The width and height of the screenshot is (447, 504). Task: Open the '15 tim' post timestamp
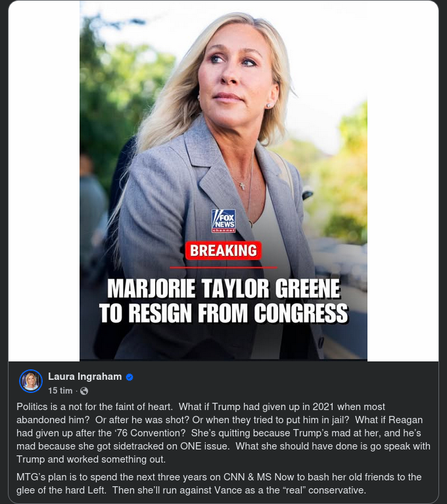coord(60,390)
